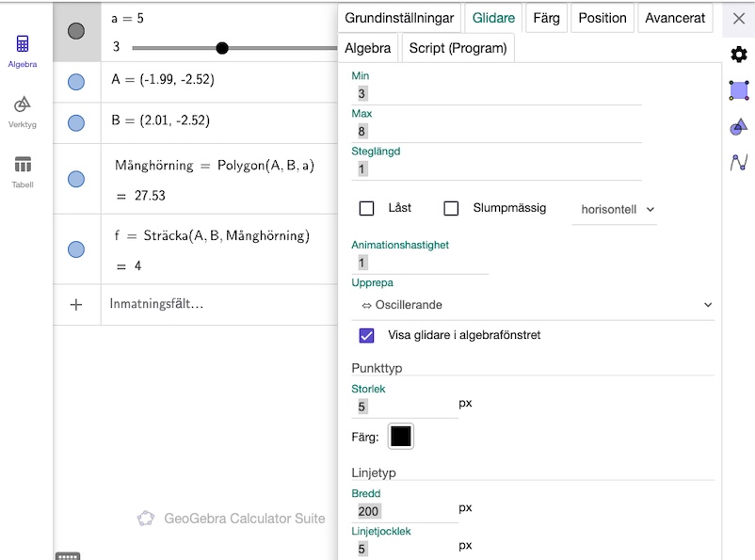Toggle visibility circle for point A
Viewport: 755px width, 560px height.
click(76, 82)
